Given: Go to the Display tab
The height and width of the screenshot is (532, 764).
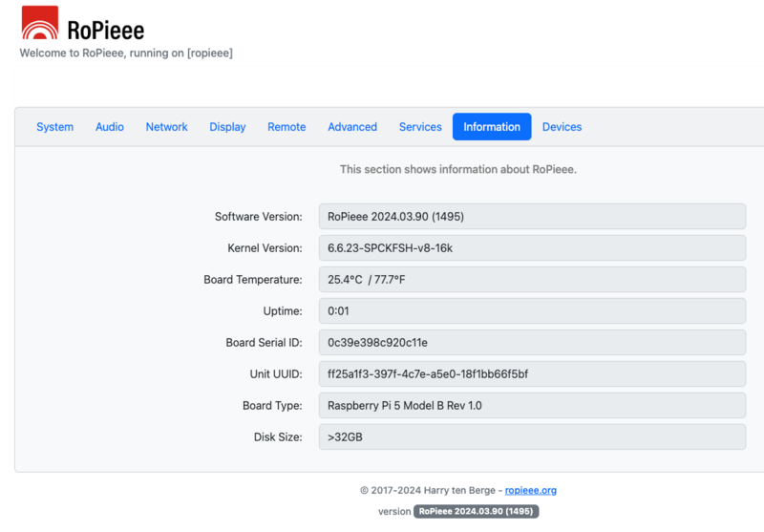Looking at the screenshot, I should tap(227, 127).
